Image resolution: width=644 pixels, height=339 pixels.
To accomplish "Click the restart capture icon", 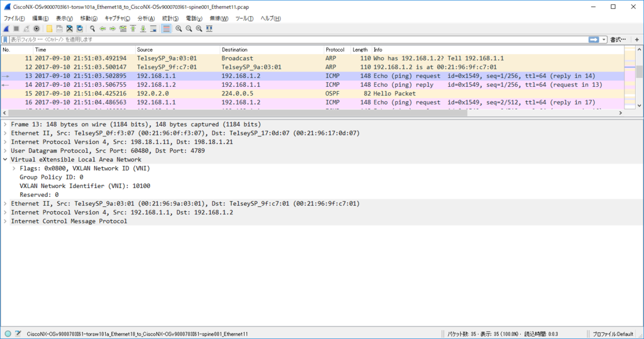I will coord(26,29).
